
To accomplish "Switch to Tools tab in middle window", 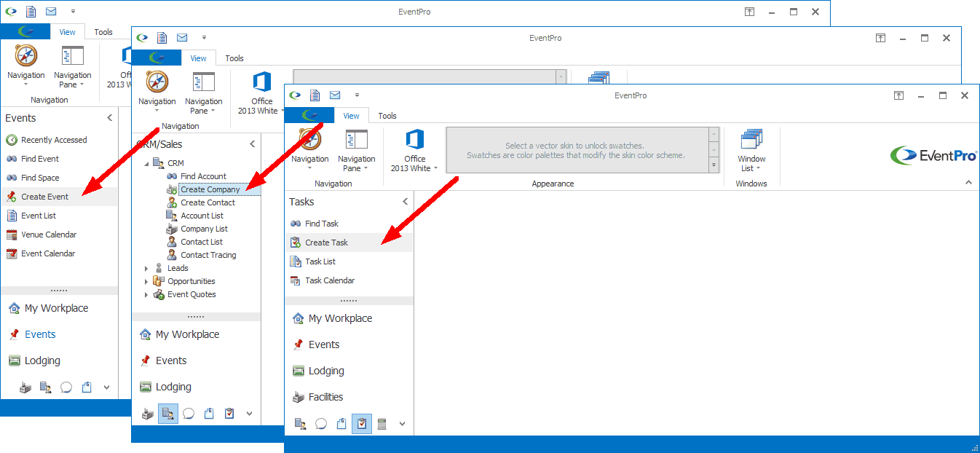I will (x=234, y=58).
